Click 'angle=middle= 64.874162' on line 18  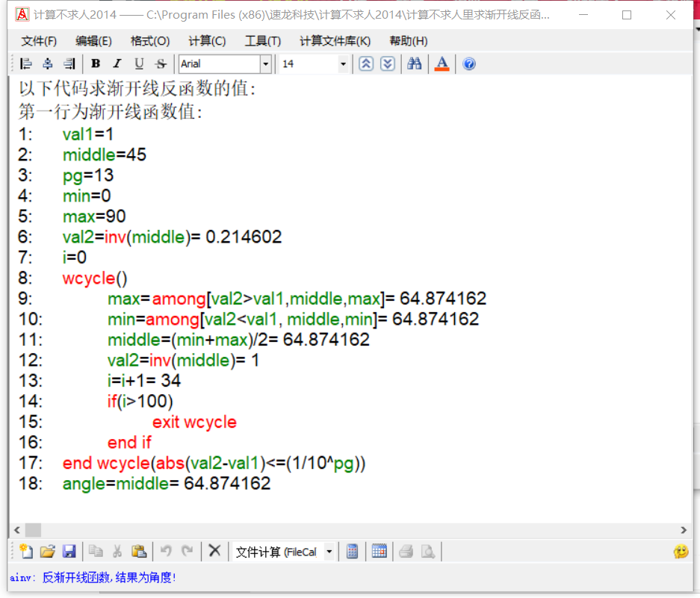[167, 484]
